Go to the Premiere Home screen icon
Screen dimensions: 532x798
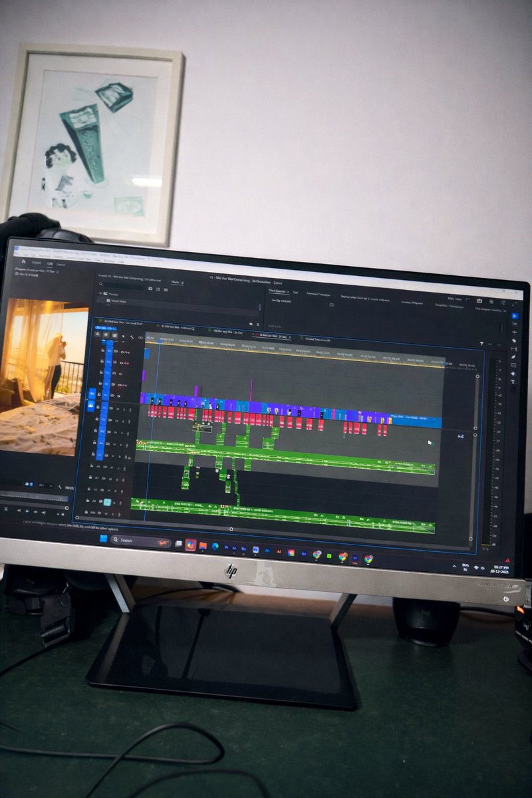[23, 261]
